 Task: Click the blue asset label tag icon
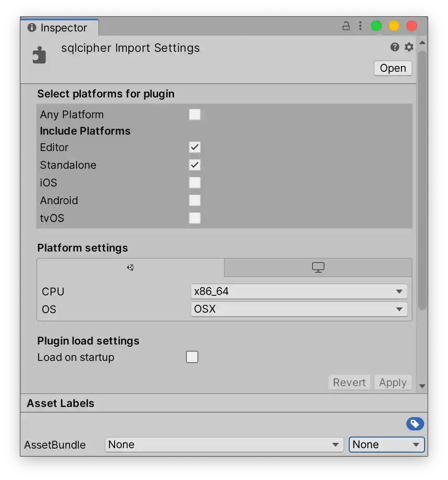[x=415, y=424]
